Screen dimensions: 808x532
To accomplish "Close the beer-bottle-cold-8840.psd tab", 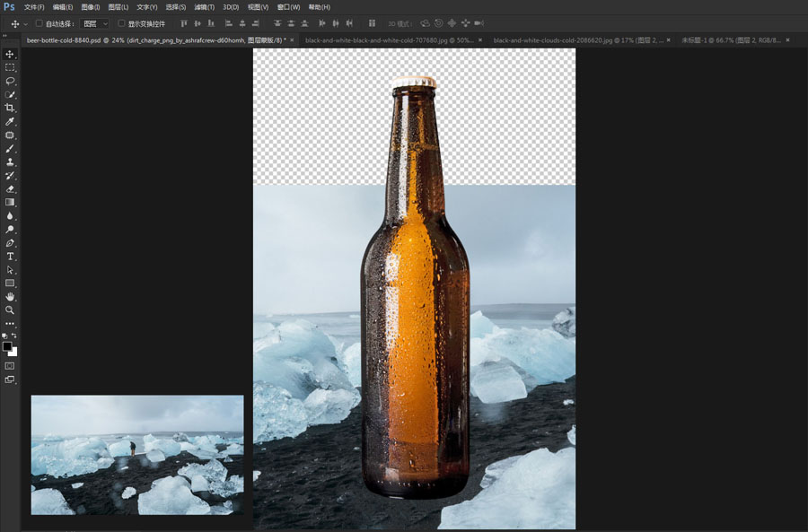I will (x=292, y=40).
